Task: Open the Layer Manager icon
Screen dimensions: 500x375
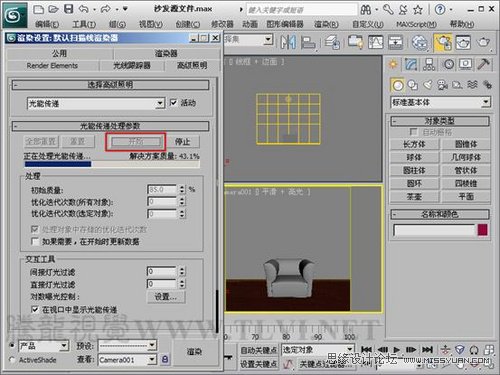Action: (x=332, y=42)
